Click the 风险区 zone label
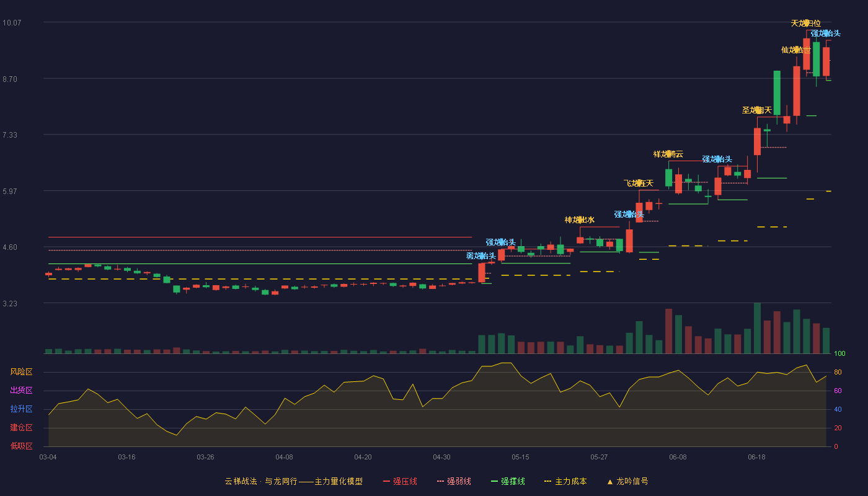This screenshot has width=868, height=496. pyautogui.click(x=21, y=372)
